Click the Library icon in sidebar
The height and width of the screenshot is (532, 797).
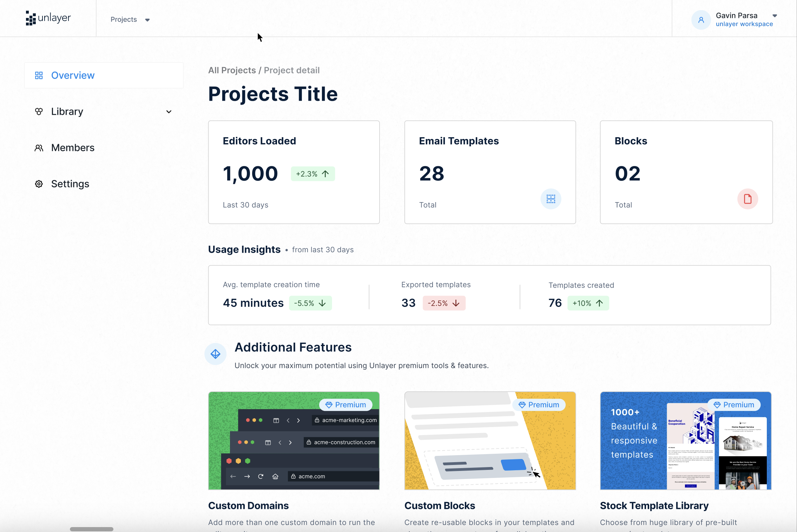(x=39, y=112)
